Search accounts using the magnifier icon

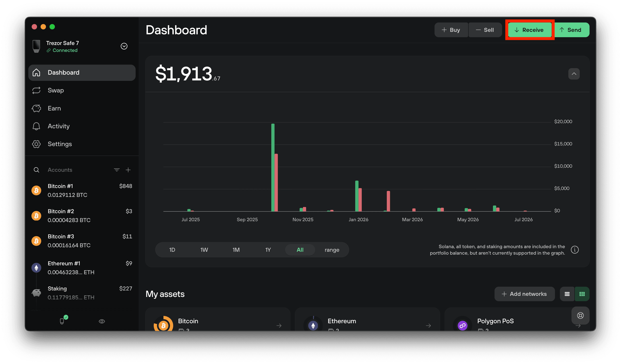(36, 170)
